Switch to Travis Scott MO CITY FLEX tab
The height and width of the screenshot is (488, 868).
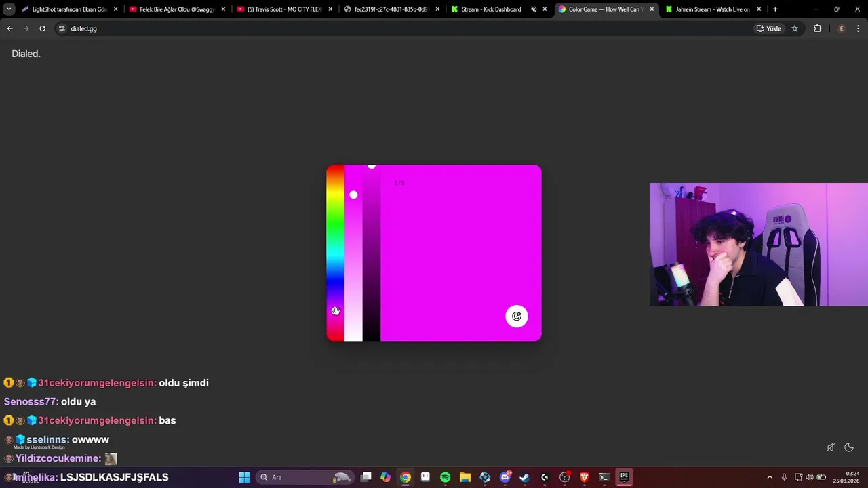pyautogui.click(x=284, y=9)
